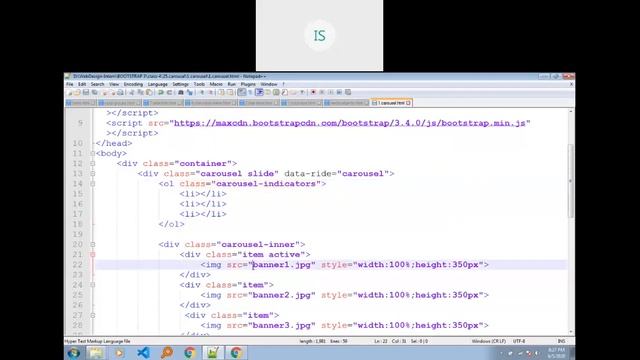Click the Windows (CR LF) status bar entry
640x360 pixels.
tap(489, 341)
